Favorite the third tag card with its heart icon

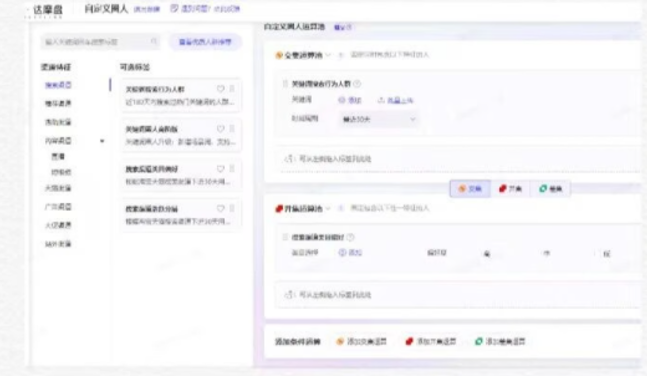pyautogui.click(x=221, y=168)
